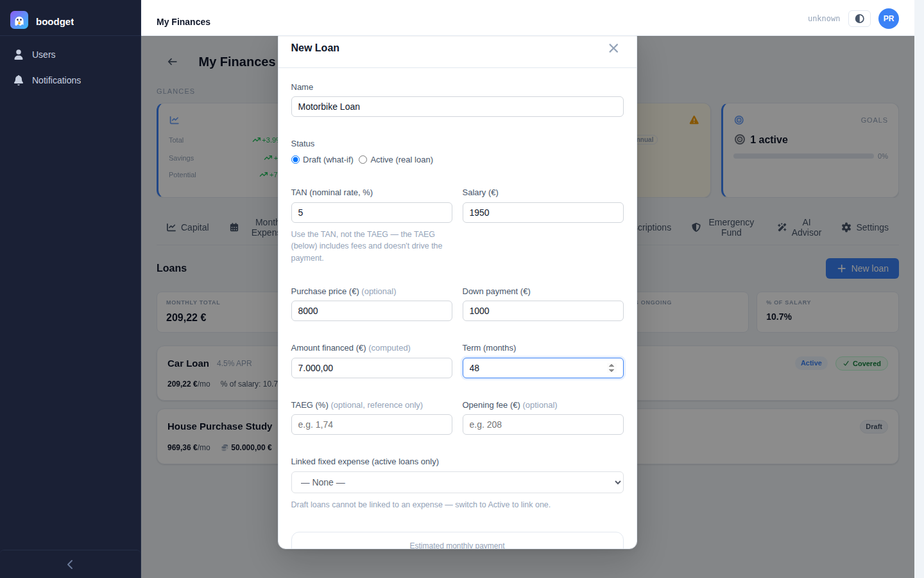Edit the loan Name field
Image resolution: width=924 pixels, height=578 pixels.
[457, 107]
